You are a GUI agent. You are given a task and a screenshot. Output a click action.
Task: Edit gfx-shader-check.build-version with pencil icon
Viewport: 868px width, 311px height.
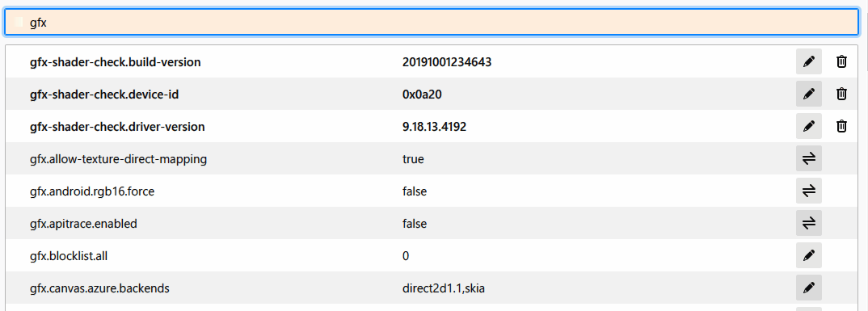click(x=809, y=61)
